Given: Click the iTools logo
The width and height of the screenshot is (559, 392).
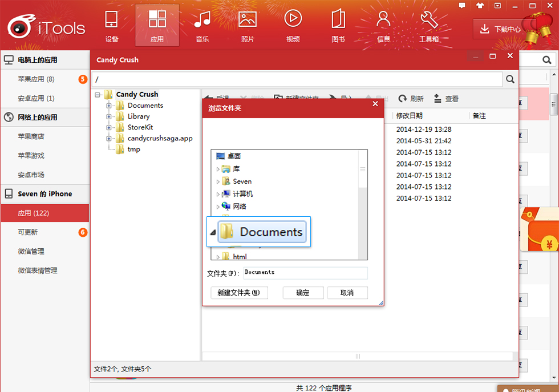Looking at the screenshot, I should (46, 27).
